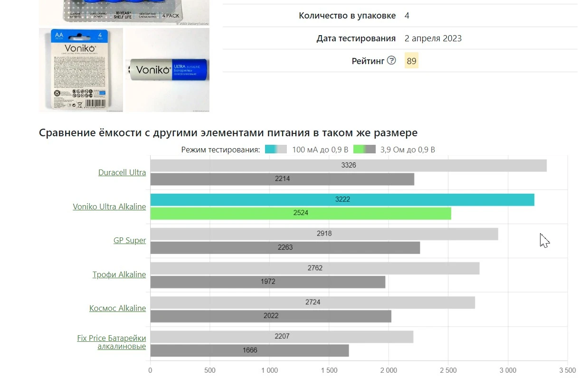Click the GP Super 2918 bar

point(324,234)
